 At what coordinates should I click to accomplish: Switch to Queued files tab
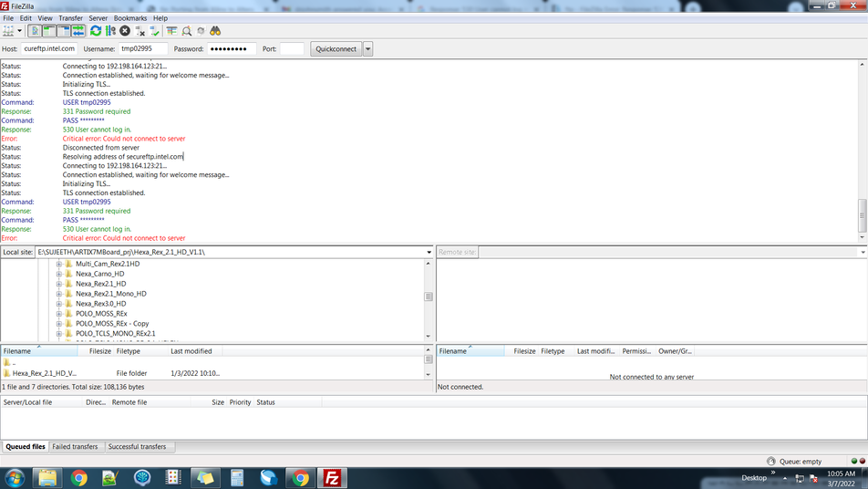pos(26,447)
